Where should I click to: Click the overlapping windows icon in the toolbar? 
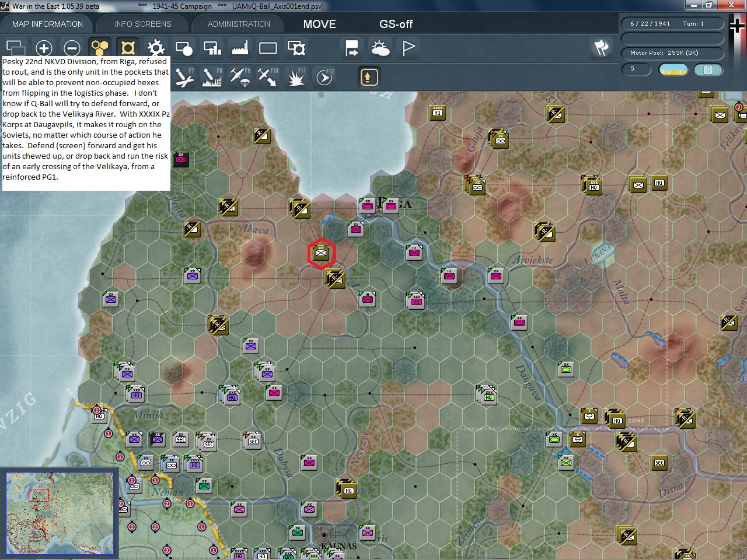tap(16, 48)
